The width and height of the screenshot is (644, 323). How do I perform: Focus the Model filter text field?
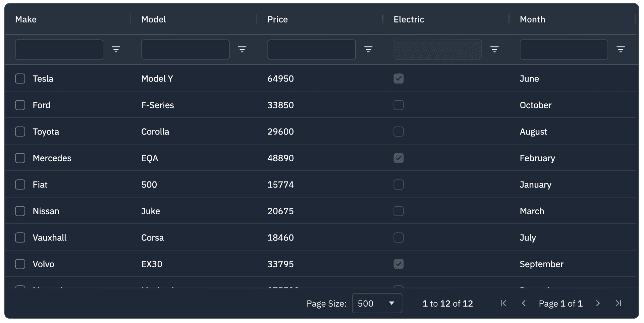click(185, 50)
